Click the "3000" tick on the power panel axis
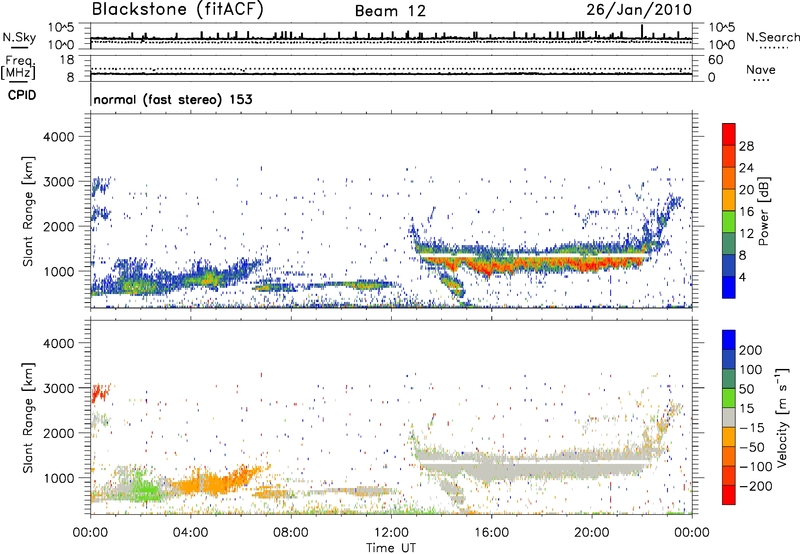Image resolution: width=800 pixels, height=554 pixels. click(58, 182)
